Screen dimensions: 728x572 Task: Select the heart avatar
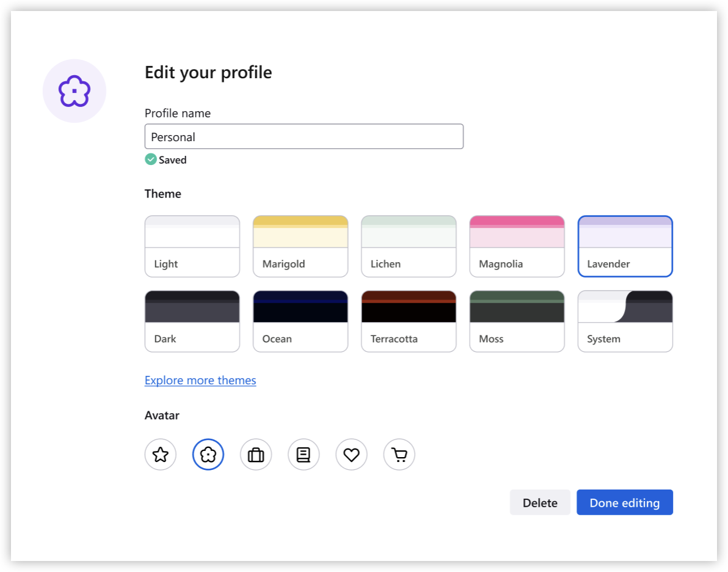pos(351,455)
